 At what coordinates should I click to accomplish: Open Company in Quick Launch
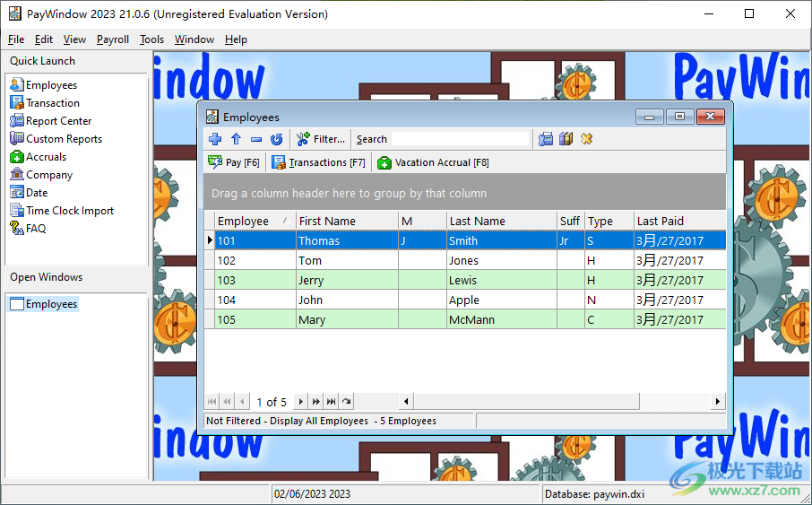(41, 175)
